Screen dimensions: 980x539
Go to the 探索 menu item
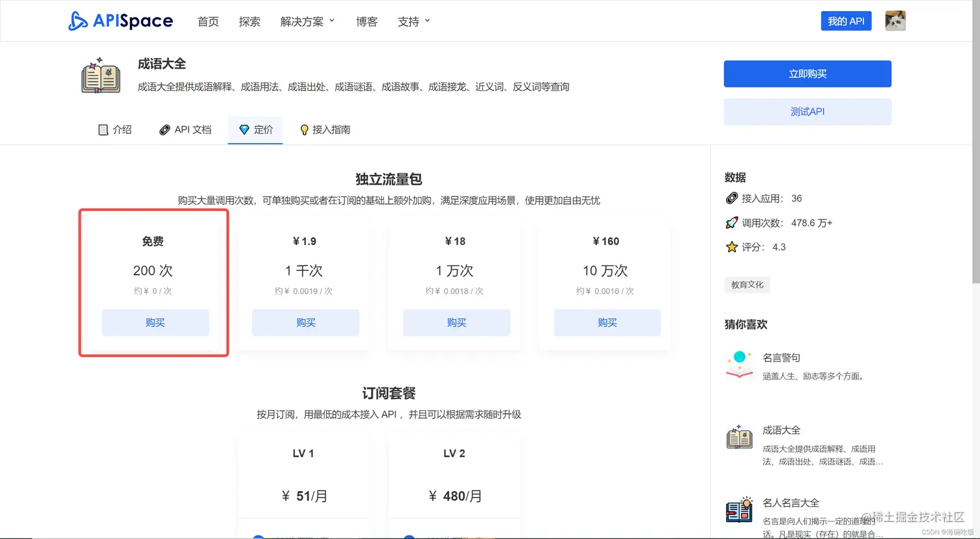point(250,21)
